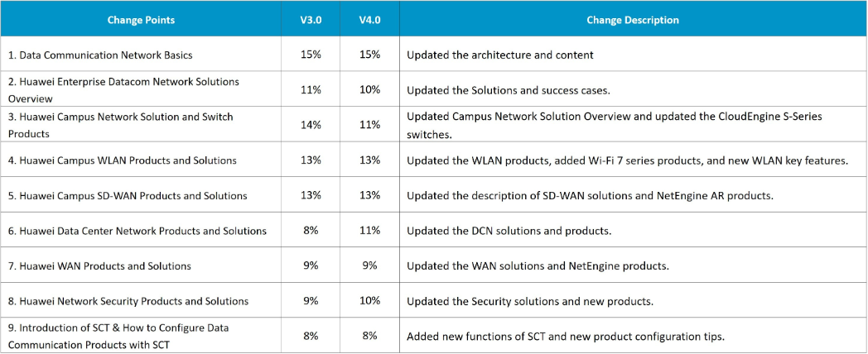868x354 pixels.
Task: Select the Data Communication Network Basics cell
Action: (100, 55)
